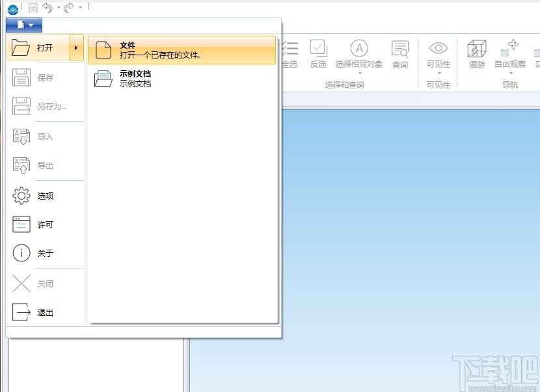Open the 导入 import option
The width and height of the screenshot is (540, 392).
point(39,137)
